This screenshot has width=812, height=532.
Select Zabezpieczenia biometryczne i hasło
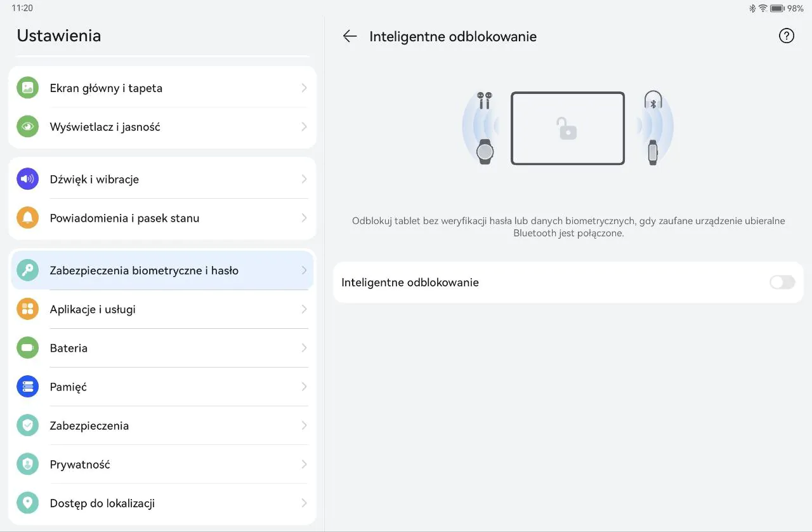162,270
